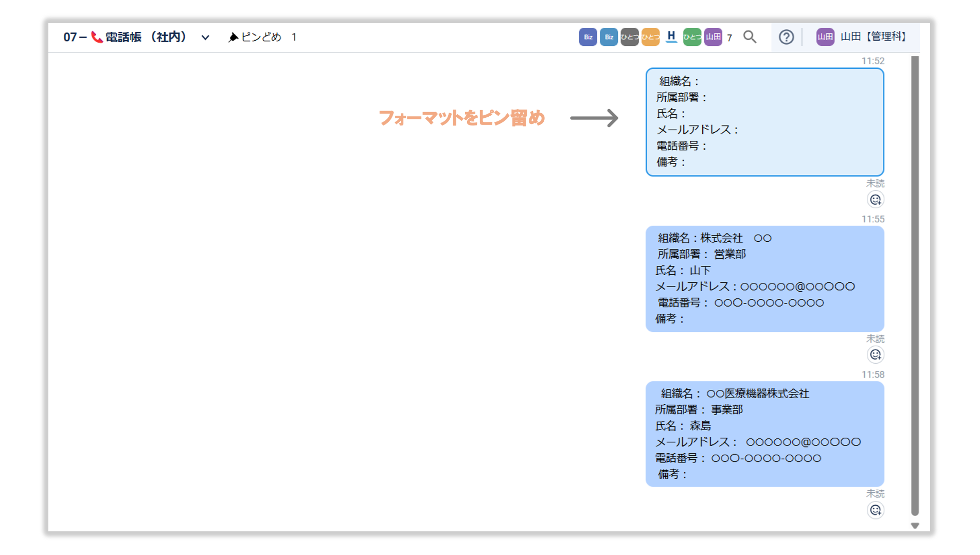
Task: Select the 株式会社 ○○ message bubble
Action: coord(764,279)
